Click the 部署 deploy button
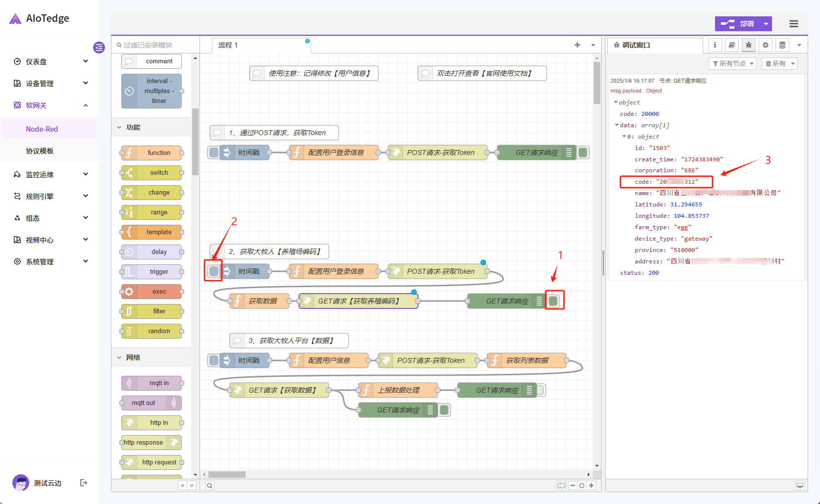 (737, 24)
